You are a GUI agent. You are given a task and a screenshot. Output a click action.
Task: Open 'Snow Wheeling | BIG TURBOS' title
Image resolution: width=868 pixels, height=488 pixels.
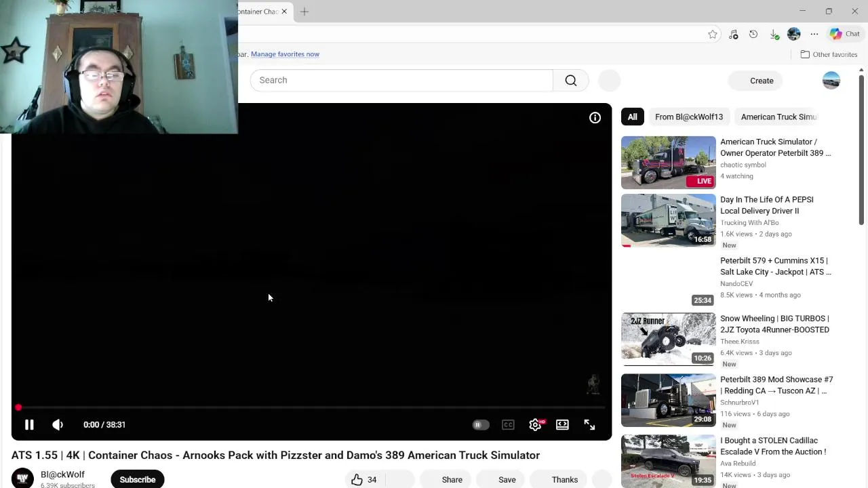[774, 324]
